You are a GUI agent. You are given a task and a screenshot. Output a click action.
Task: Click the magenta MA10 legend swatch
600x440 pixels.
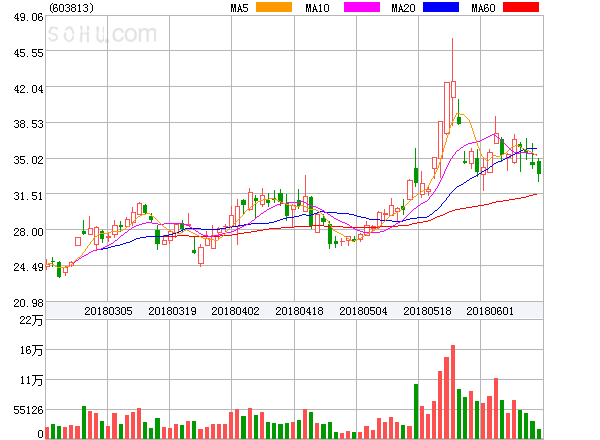point(362,7)
